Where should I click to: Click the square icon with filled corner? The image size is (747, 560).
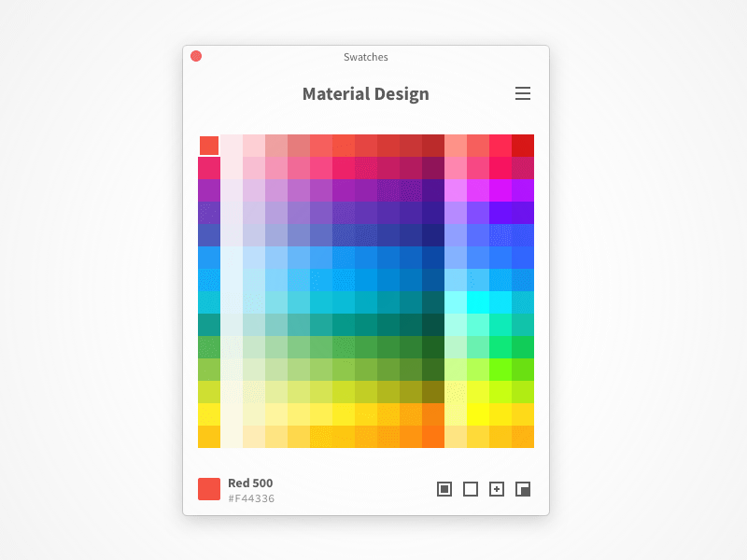[523, 489]
